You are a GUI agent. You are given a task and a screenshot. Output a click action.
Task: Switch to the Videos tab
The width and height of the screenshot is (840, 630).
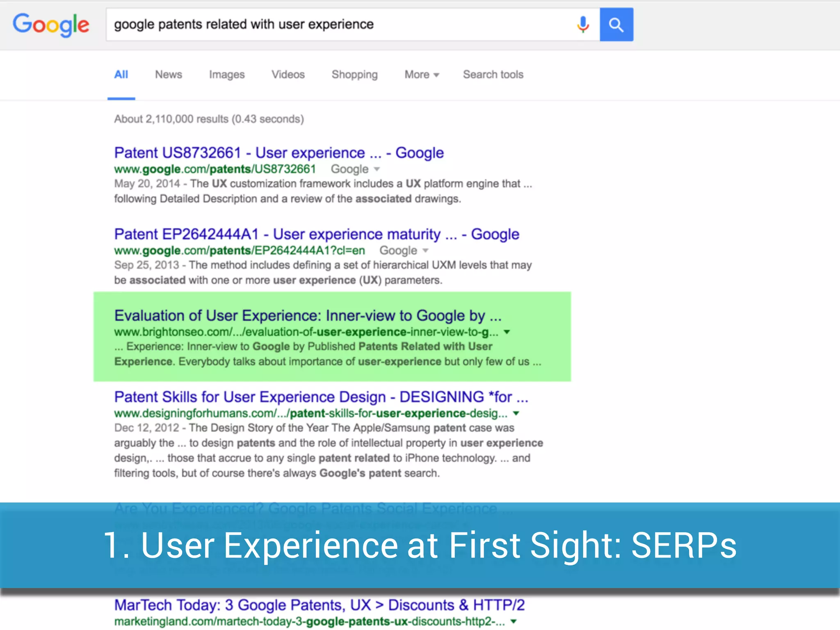click(x=288, y=75)
